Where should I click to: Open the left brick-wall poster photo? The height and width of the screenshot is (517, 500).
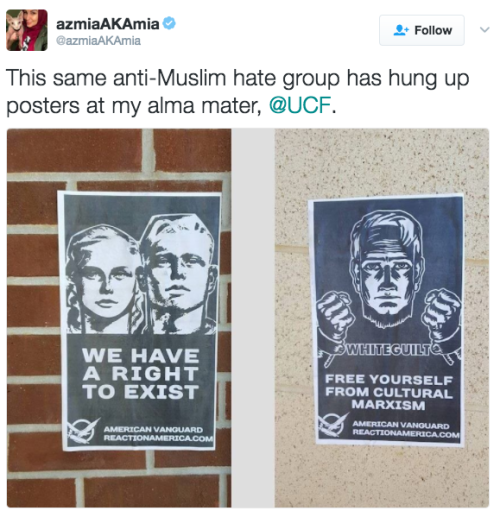point(119,318)
